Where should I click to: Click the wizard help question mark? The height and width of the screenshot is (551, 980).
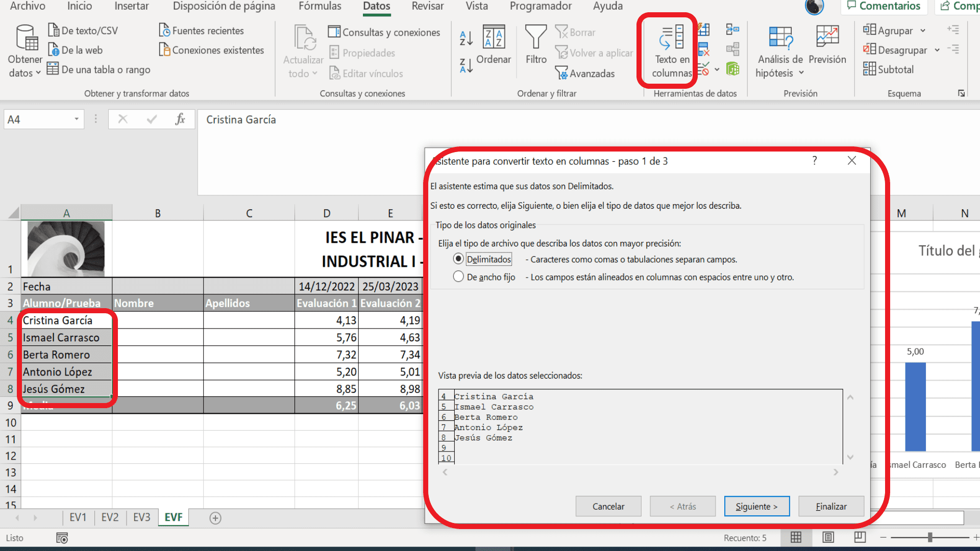815,161
